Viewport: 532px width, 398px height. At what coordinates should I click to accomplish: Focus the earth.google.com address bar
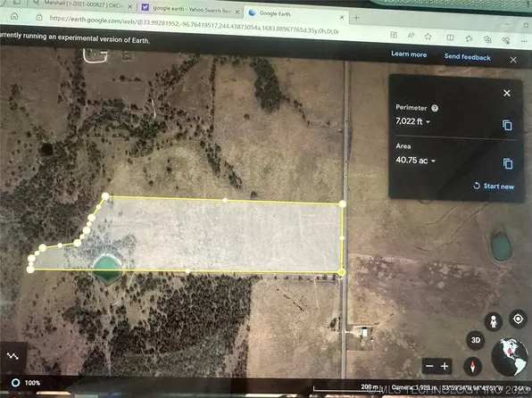point(194,24)
